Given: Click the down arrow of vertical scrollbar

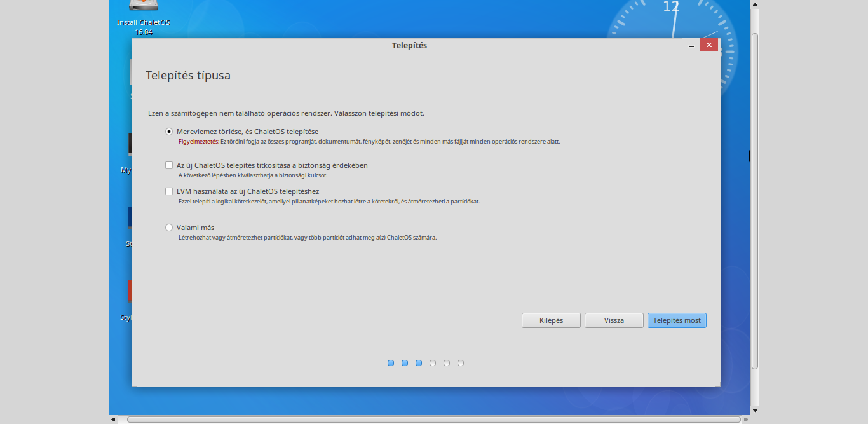Looking at the screenshot, I should coord(755,410).
